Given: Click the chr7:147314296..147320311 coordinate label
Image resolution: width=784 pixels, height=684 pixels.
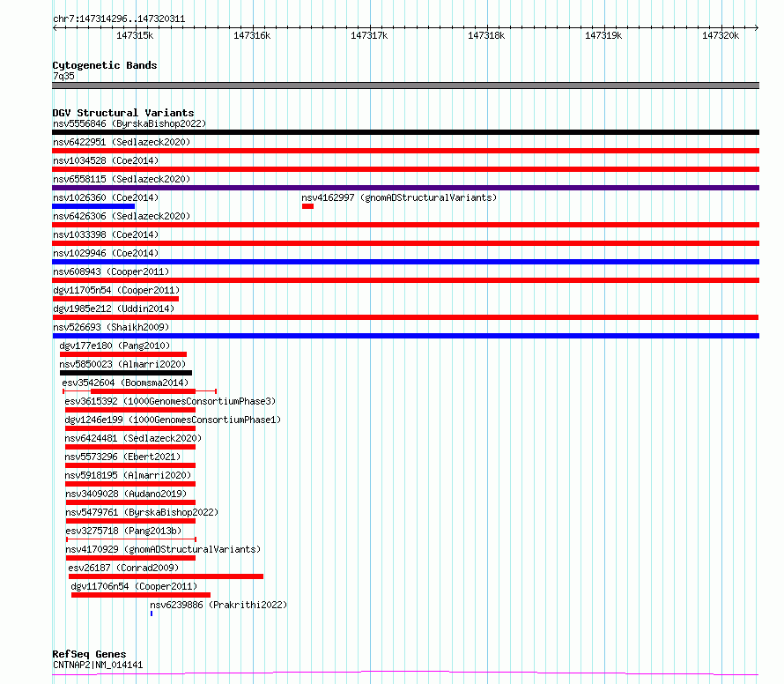Looking at the screenshot, I should [119, 19].
